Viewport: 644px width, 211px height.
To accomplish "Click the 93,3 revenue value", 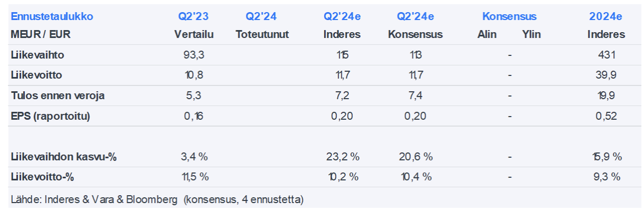I will click(194, 54).
